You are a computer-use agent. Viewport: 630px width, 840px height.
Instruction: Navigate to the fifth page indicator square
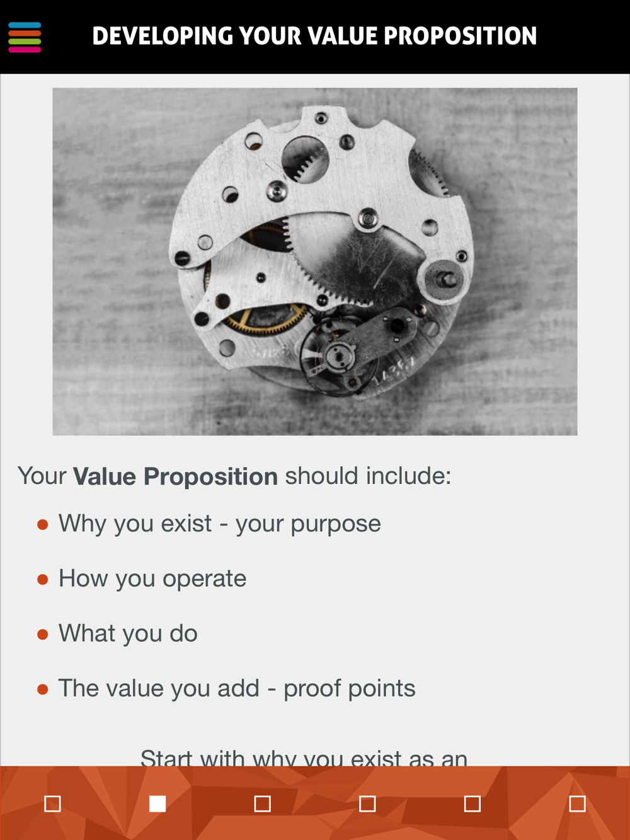click(472, 803)
